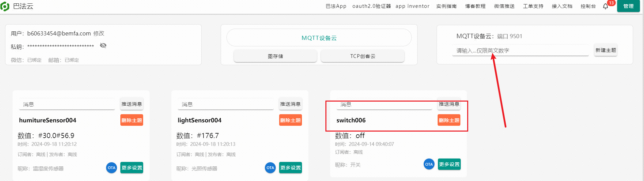
Task: Click OTA icon for lightSensor004
Action: (x=270, y=168)
